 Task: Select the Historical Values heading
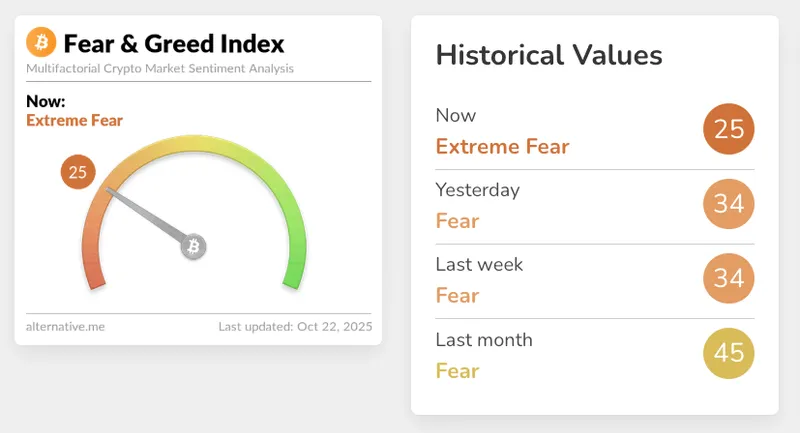(549, 55)
